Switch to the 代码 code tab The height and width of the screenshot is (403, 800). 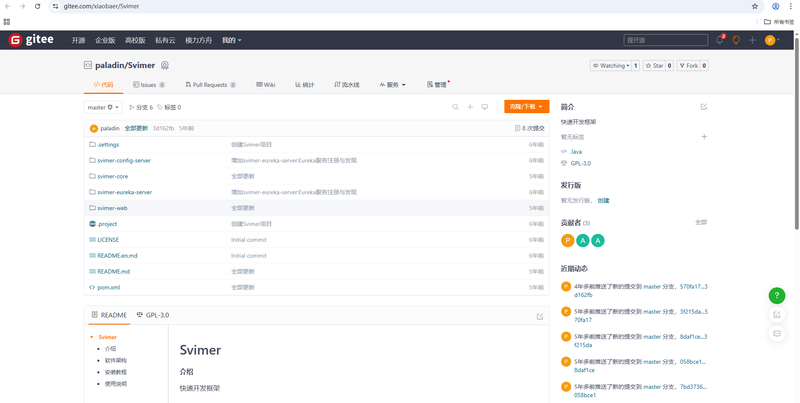104,85
